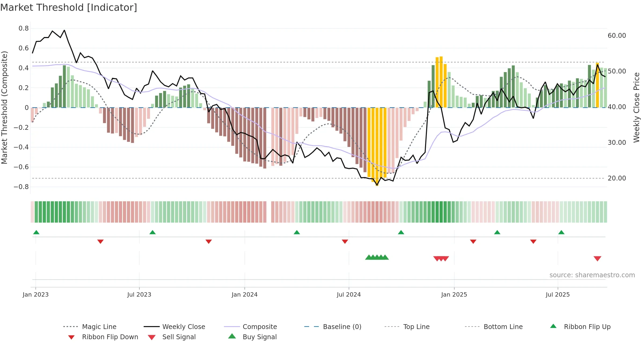Click the Ribbon Flip Up marker between Jan 2024 and Jul 2024

tap(297, 232)
